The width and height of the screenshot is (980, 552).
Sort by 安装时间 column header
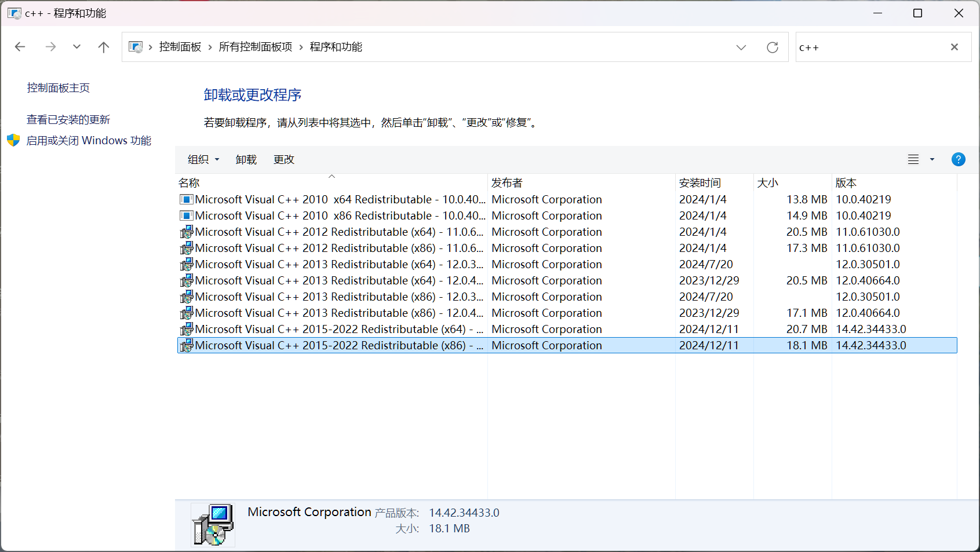coord(714,182)
